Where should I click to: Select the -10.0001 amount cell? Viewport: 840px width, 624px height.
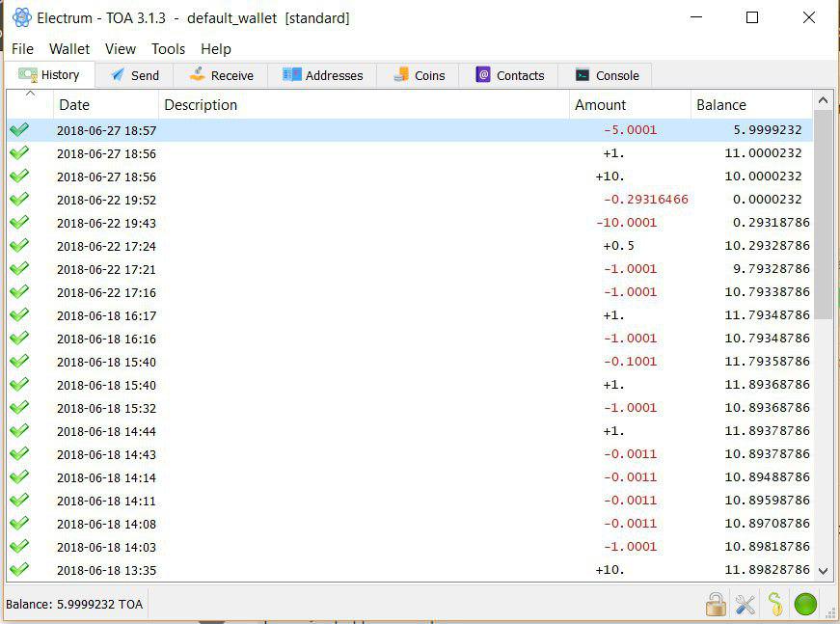(x=626, y=222)
